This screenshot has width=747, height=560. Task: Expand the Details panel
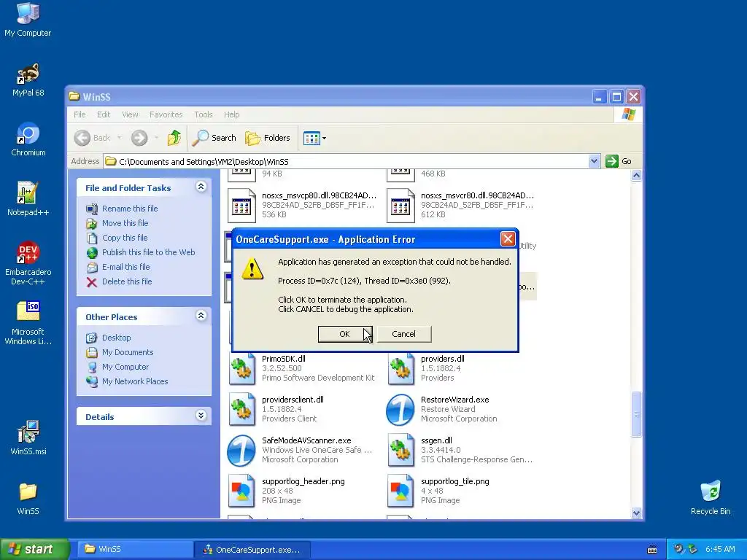coord(201,416)
